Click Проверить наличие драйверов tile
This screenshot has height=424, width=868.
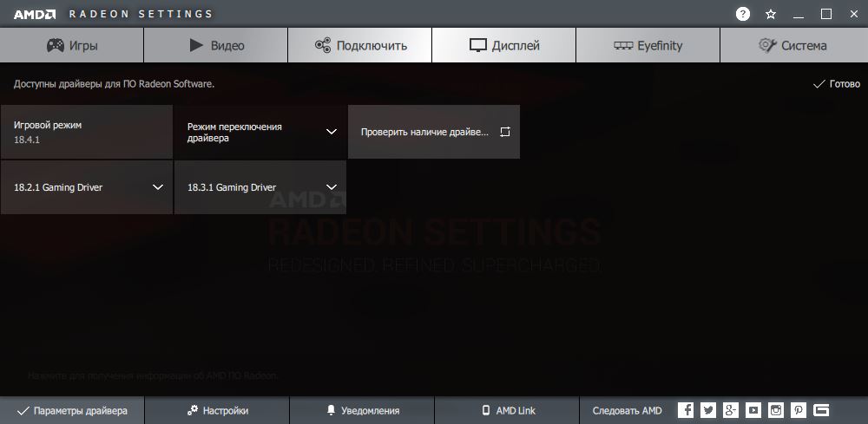(434, 132)
